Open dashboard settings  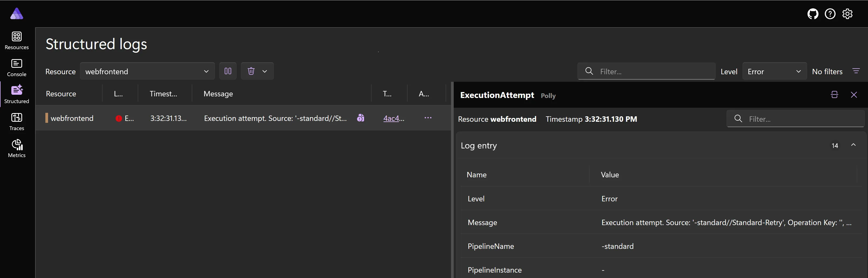(847, 14)
